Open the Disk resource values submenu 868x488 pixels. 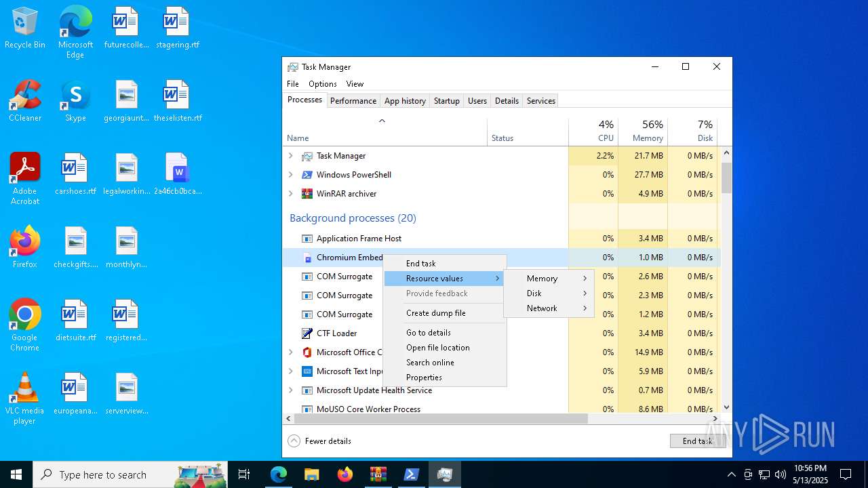coord(549,293)
